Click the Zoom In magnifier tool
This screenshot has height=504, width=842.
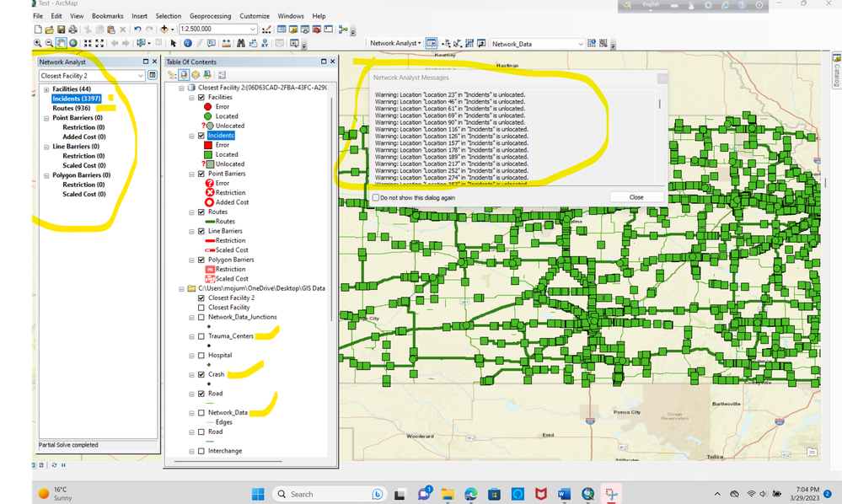(x=38, y=43)
